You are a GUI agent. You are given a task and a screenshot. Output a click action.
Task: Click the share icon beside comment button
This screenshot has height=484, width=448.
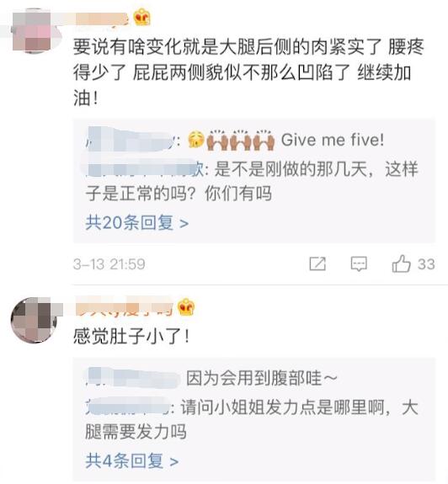(317, 264)
